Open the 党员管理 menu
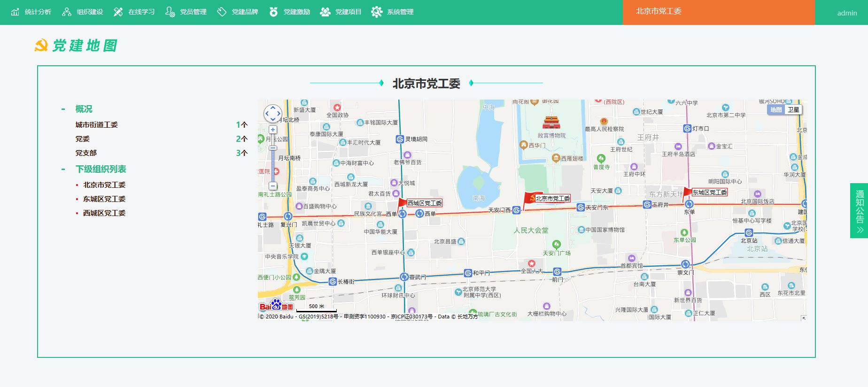Screen dimensions: 868x387 point(186,12)
